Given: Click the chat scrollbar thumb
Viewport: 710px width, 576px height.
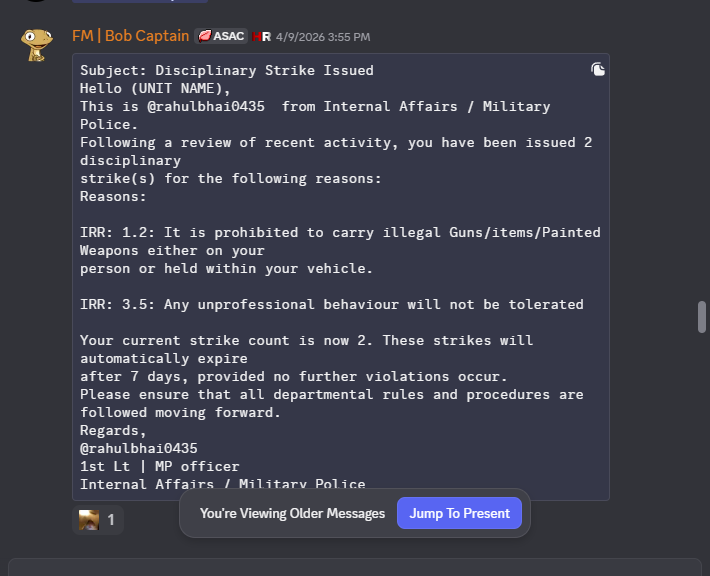Looking at the screenshot, I should [702, 317].
